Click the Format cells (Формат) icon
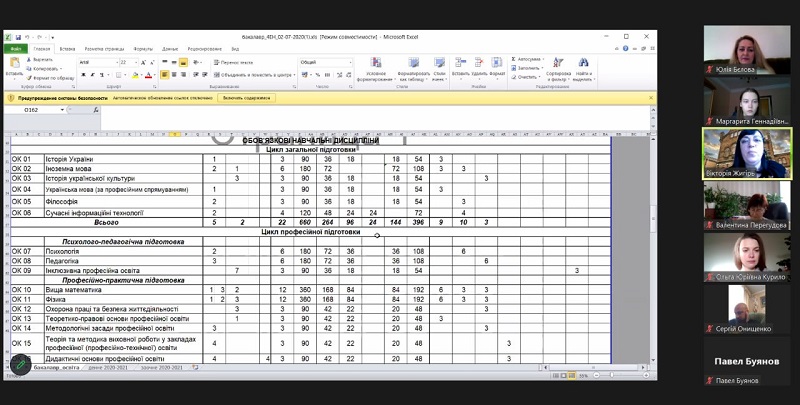Image resolution: width=800 pixels, height=405 pixels. [497, 63]
